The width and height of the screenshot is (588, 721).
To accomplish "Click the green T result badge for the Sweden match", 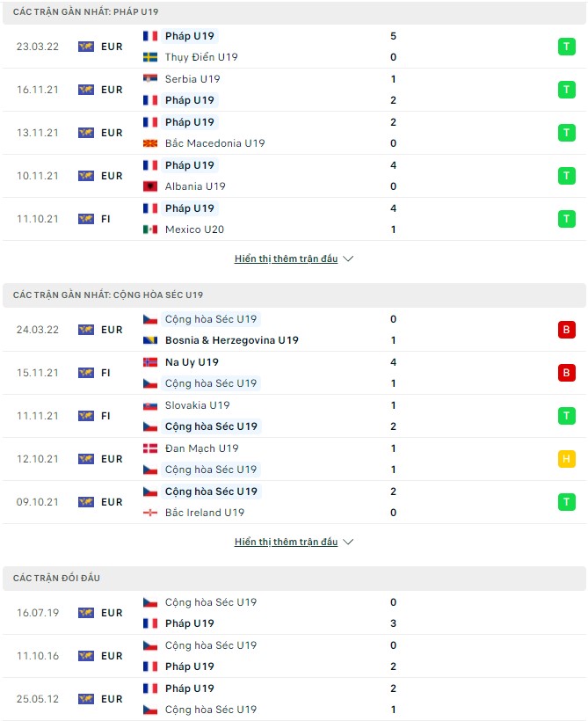I will tap(567, 47).
